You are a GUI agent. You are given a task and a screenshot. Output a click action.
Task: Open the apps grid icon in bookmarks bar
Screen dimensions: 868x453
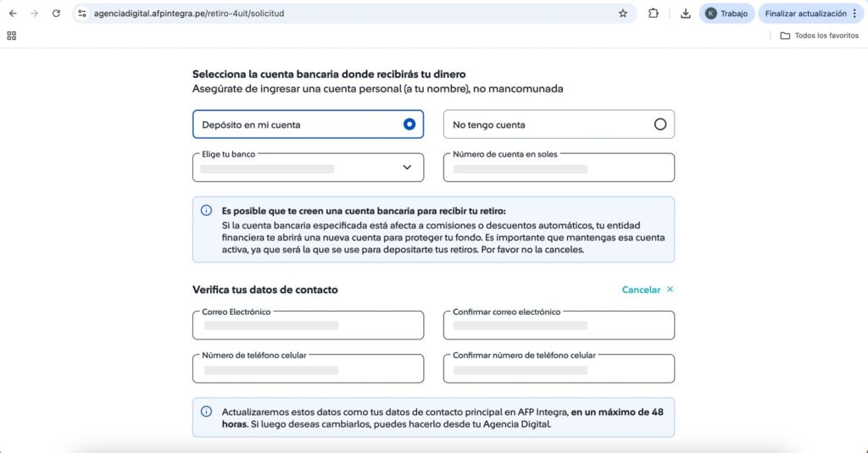(11, 36)
